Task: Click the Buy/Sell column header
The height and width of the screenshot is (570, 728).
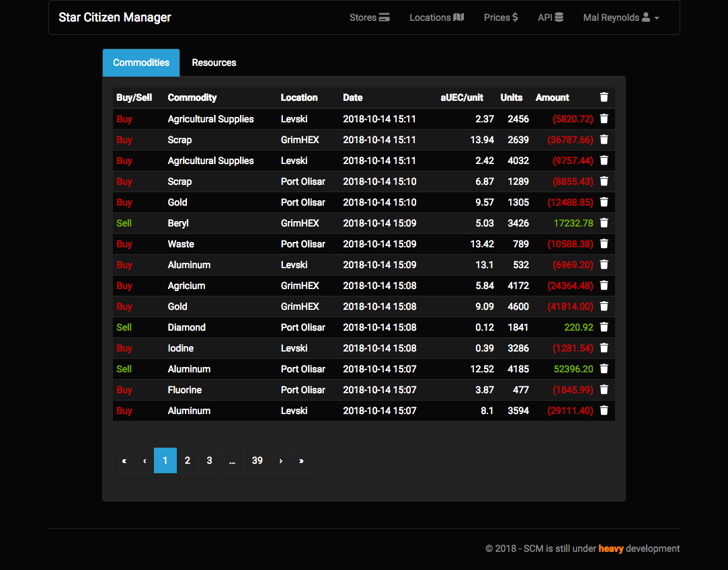Action: (x=134, y=97)
